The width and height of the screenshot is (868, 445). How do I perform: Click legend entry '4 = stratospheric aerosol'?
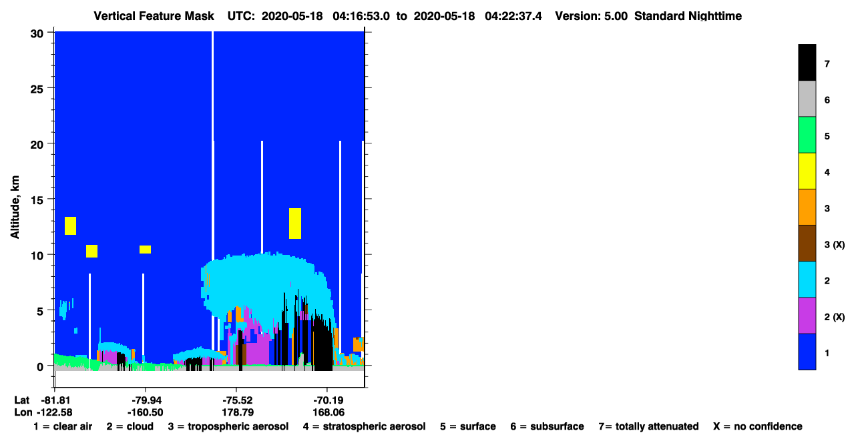tap(364, 426)
